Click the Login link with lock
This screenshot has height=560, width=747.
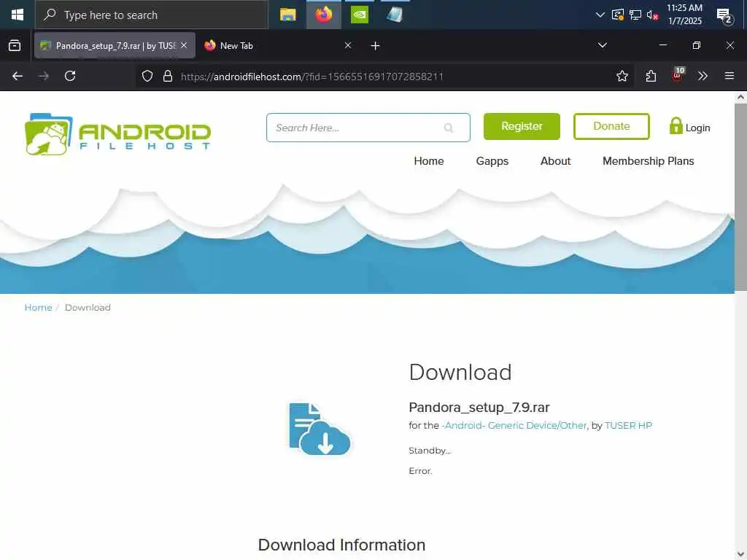tap(689, 127)
